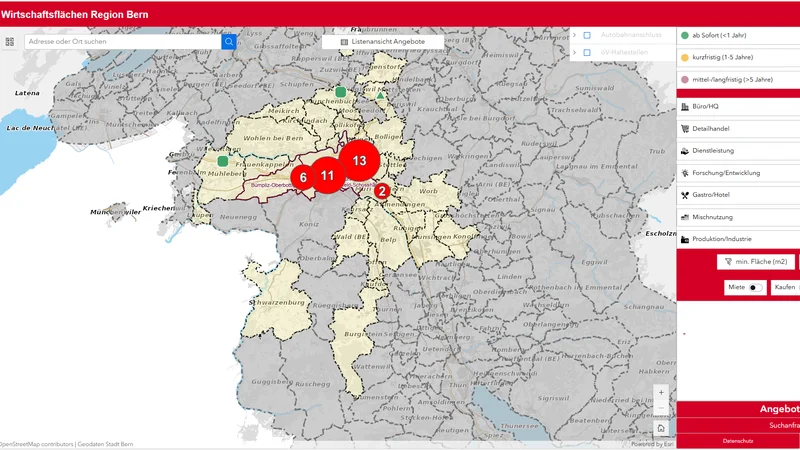Click the Kaufen filter button
Viewport: 800px width, 450px height.
[785, 287]
